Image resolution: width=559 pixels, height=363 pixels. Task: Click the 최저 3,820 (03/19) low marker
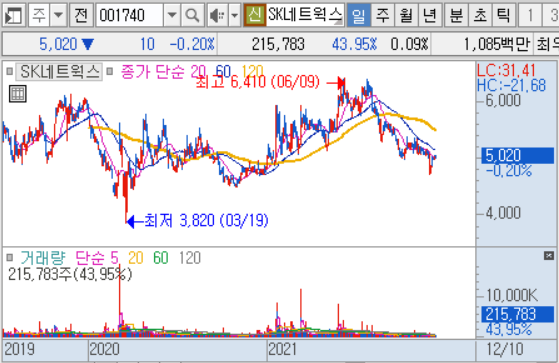pyautogui.click(x=206, y=221)
